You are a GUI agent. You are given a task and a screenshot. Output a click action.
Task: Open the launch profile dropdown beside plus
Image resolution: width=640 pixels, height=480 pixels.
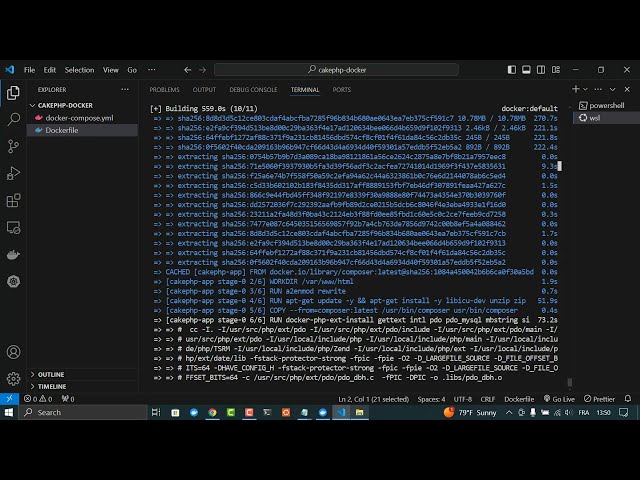(x=585, y=89)
